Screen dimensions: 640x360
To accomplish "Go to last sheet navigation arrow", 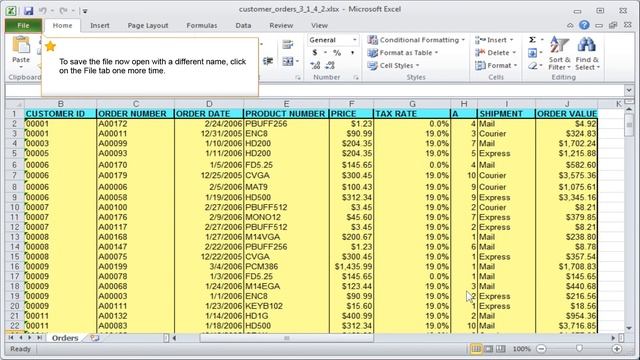I will point(39,338).
